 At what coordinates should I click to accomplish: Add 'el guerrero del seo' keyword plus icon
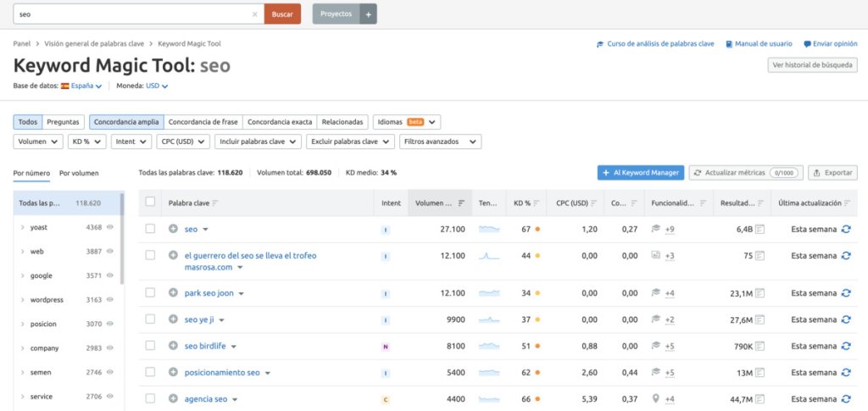173,255
